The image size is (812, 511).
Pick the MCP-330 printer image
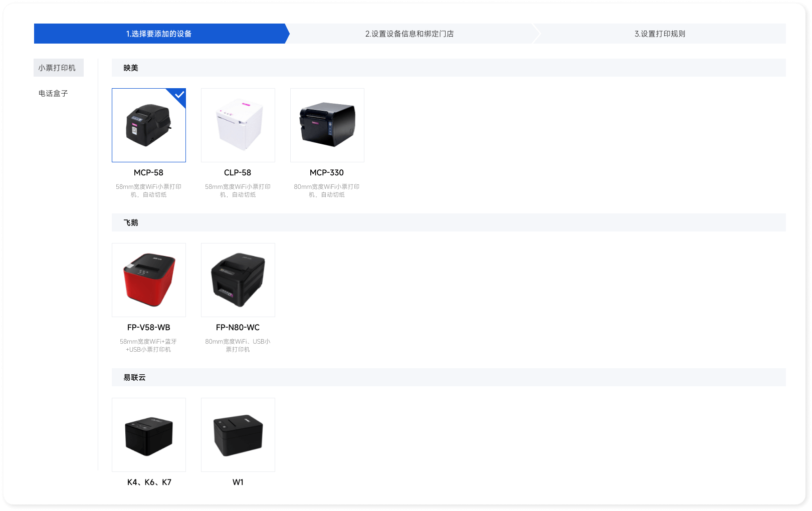click(x=327, y=125)
